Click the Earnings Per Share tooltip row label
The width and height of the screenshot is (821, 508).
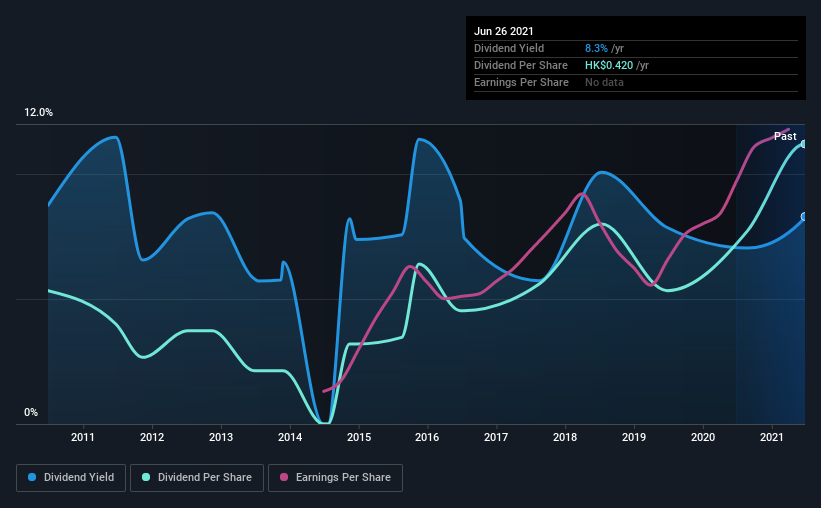[x=521, y=82]
